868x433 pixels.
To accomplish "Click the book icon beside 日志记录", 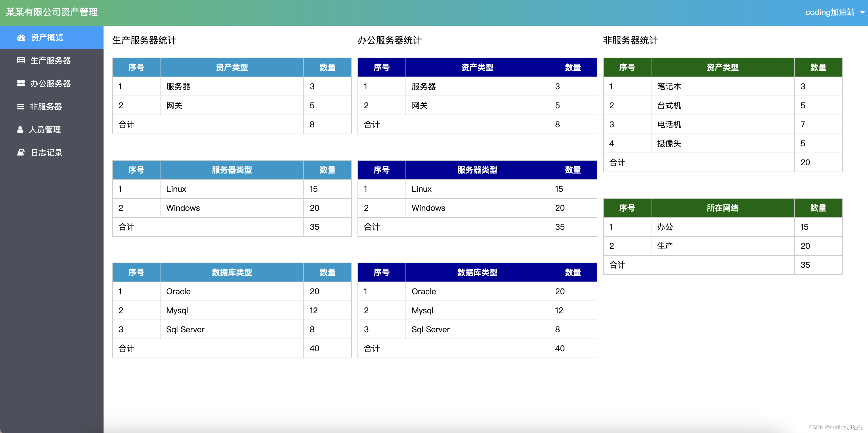I will (x=21, y=153).
